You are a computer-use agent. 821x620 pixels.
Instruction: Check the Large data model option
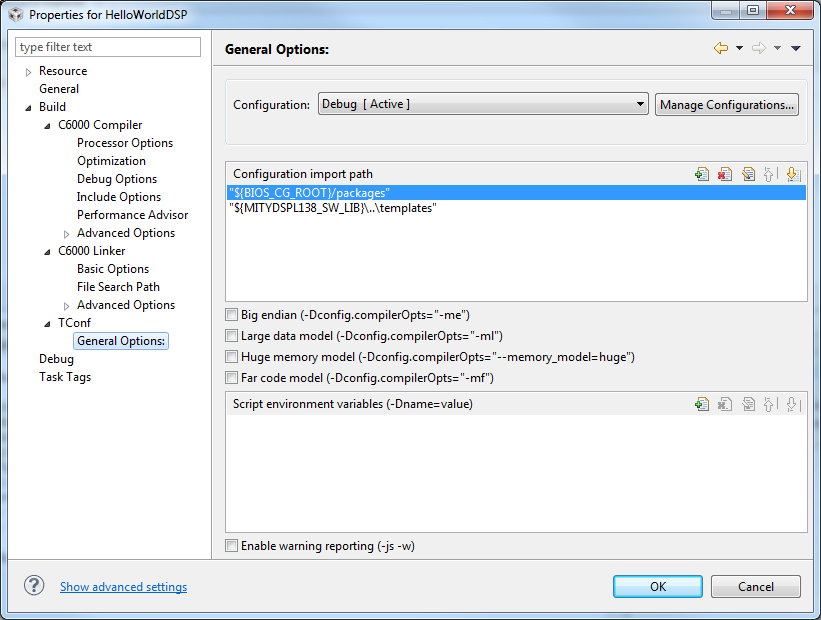pyautogui.click(x=231, y=336)
